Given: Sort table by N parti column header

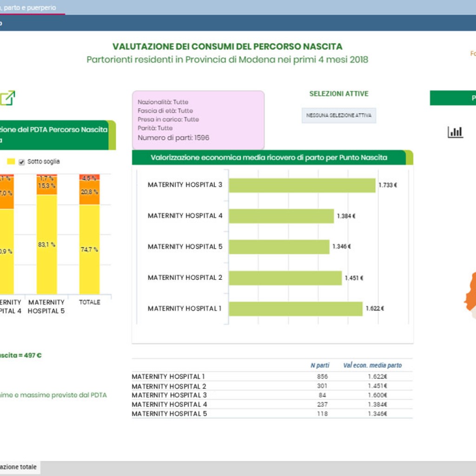Looking at the screenshot, I should [x=320, y=365].
